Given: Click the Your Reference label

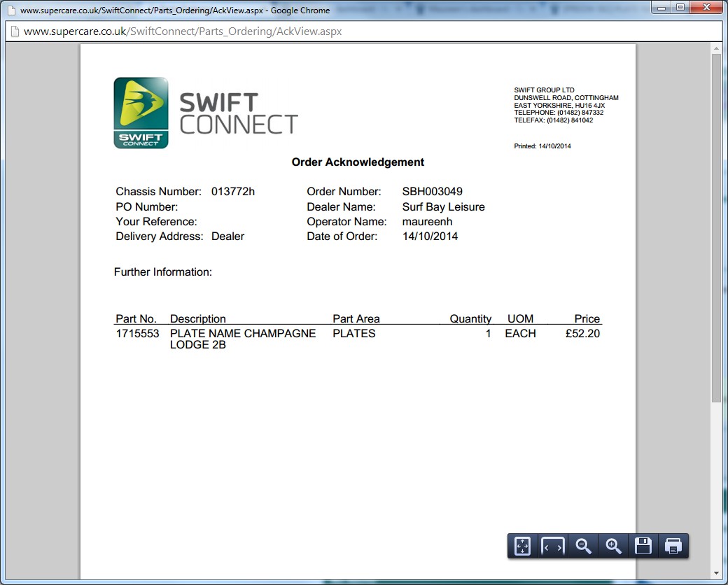Looking at the screenshot, I should click(157, 221).
